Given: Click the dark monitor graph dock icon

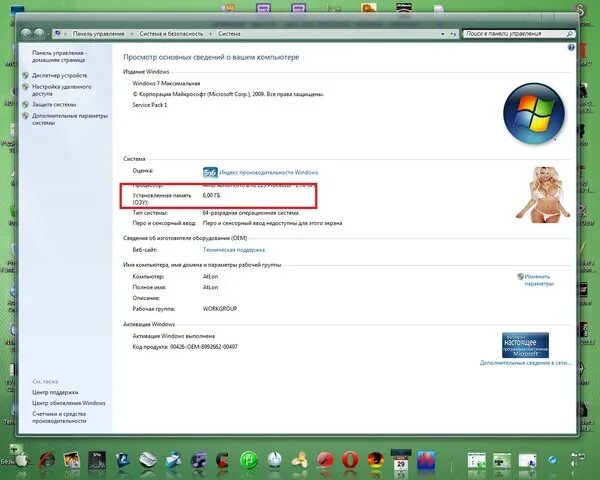Looking at the screenshot, I should tap(97, 460).
